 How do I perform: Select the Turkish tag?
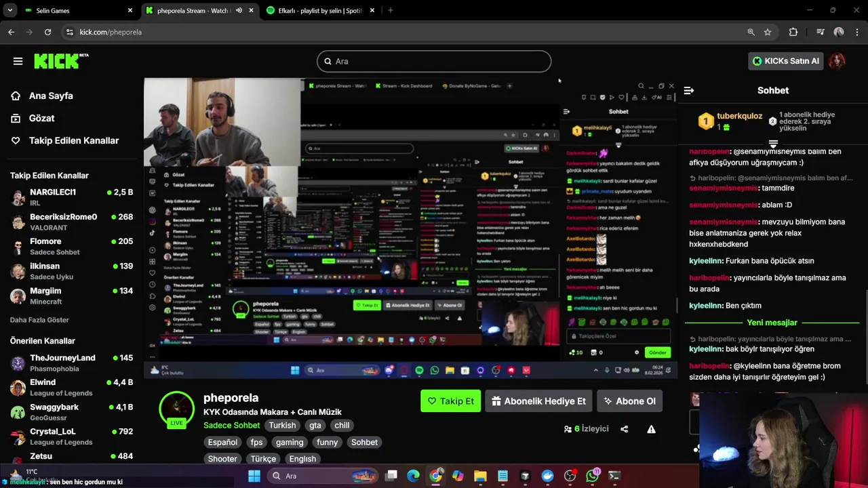pyautogui.click(x=282, y=425)
